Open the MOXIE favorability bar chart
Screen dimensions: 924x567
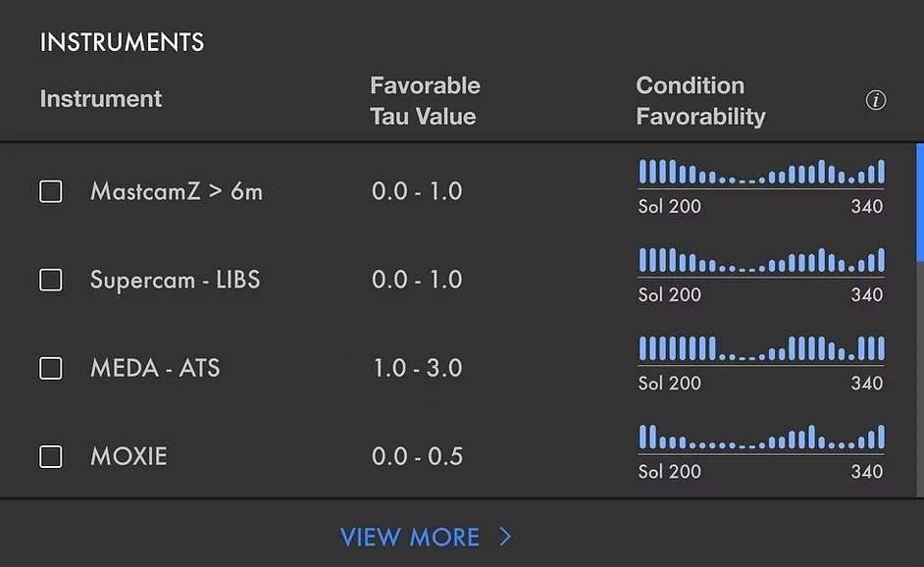(x=761, y=438)
